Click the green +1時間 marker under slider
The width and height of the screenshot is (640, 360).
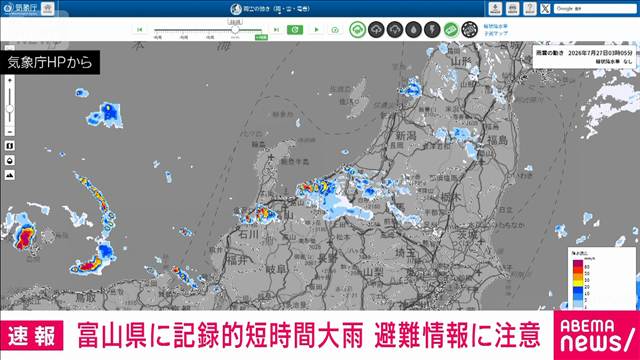click(261, 37)
